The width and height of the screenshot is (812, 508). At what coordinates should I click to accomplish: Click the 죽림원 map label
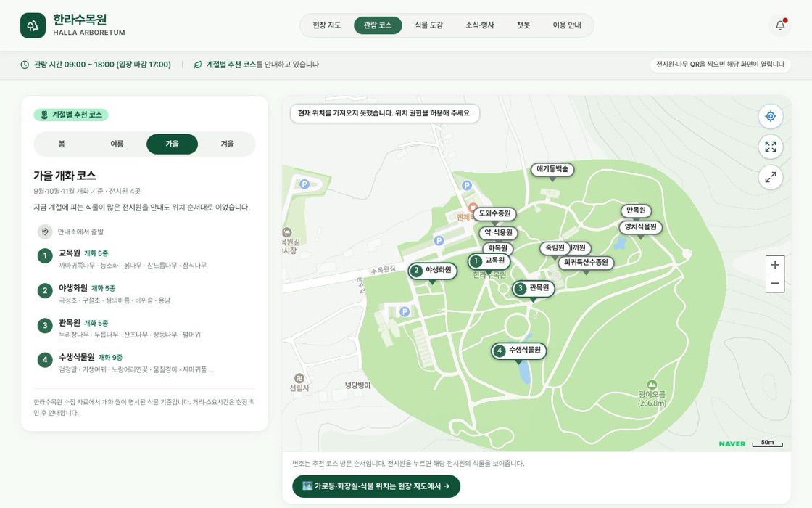click(x=555, y=247)
